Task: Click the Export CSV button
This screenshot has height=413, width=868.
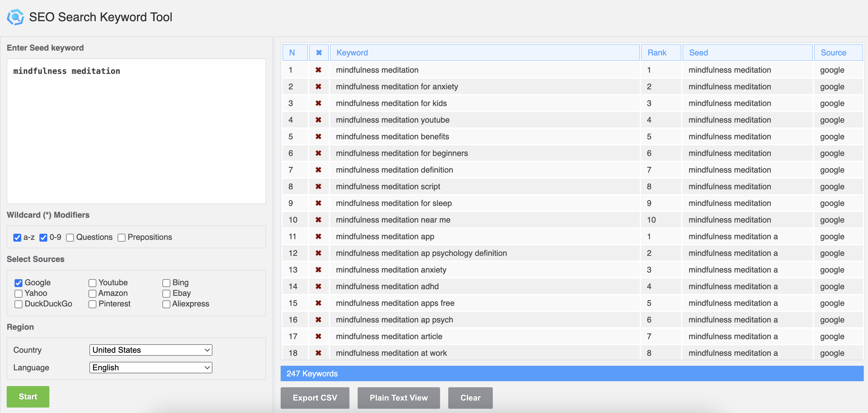Action: tap(315, 398)
